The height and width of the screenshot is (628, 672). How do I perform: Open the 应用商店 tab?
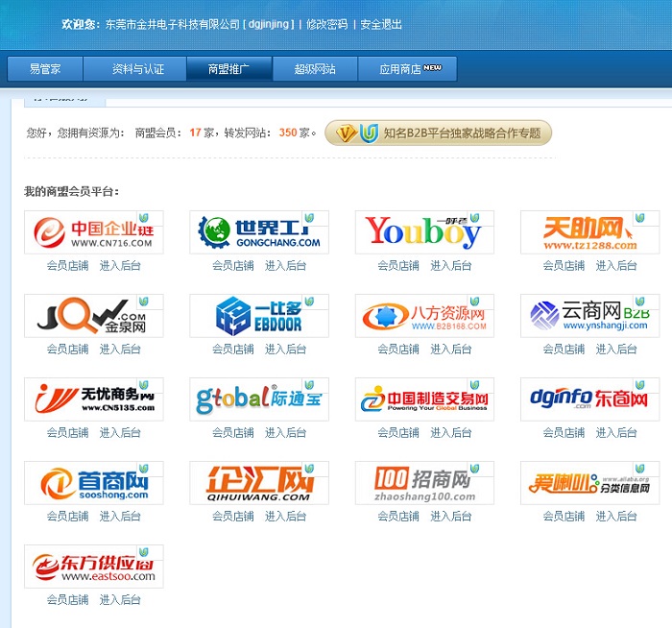[407, 69]
